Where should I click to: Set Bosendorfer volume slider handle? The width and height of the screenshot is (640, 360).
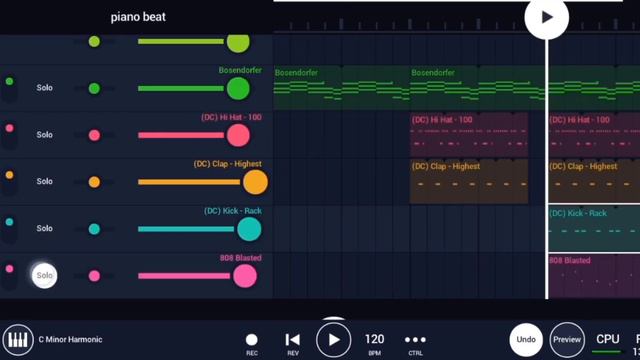pyautogui.click(x=238, y=89)
